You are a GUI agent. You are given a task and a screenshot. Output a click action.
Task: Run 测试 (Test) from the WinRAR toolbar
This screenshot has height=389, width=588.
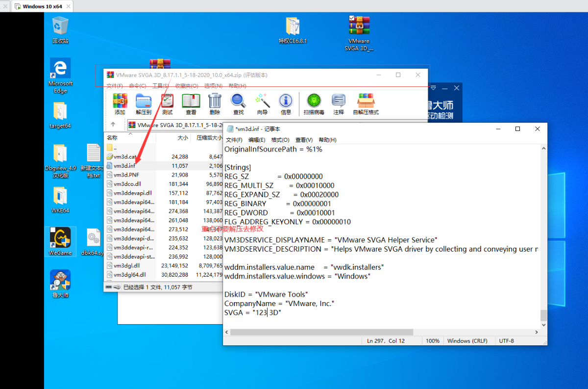point(167,104)
